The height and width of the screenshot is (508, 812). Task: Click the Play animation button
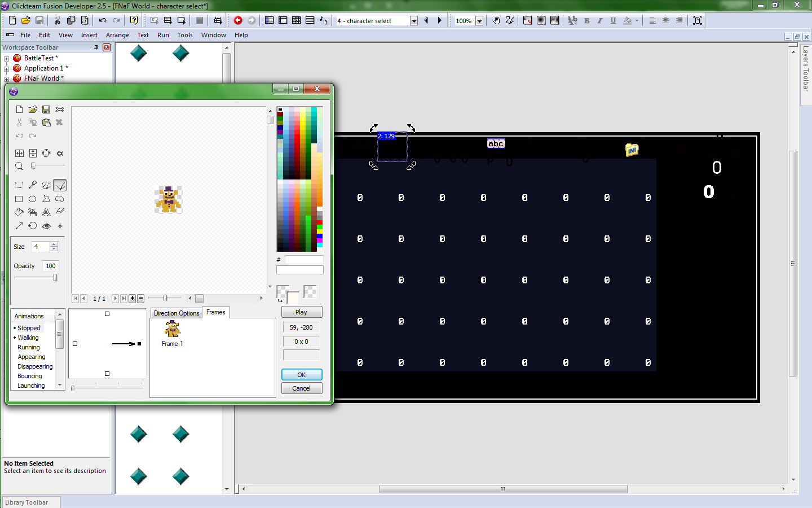[x=302, y=312]
